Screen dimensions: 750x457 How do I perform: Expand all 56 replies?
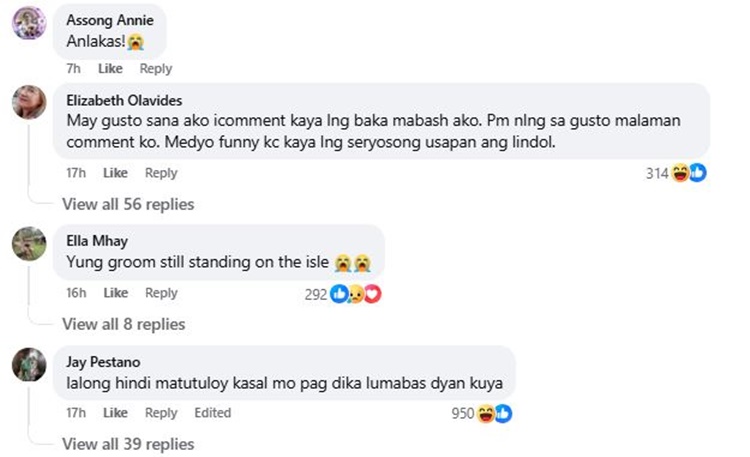click(128, 204)
